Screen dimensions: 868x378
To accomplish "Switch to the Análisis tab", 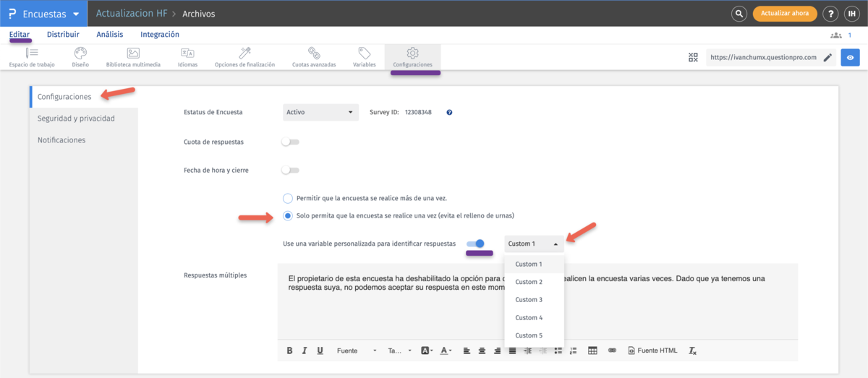I will 110,34.
